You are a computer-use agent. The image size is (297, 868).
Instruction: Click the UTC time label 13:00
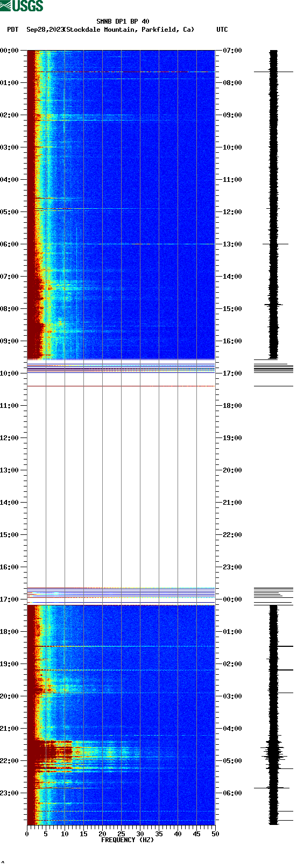(x=232, y=244)
